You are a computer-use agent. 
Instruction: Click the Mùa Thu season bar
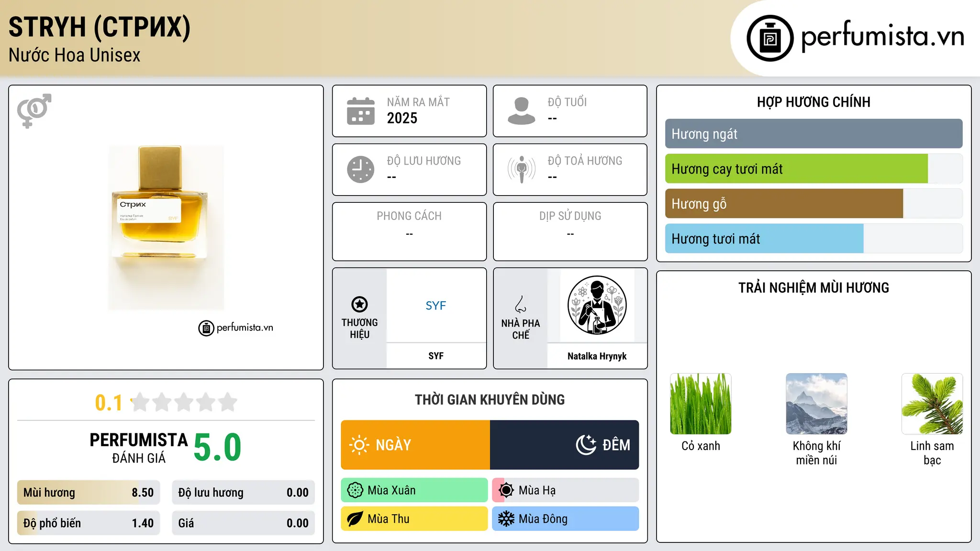point(414,519)
